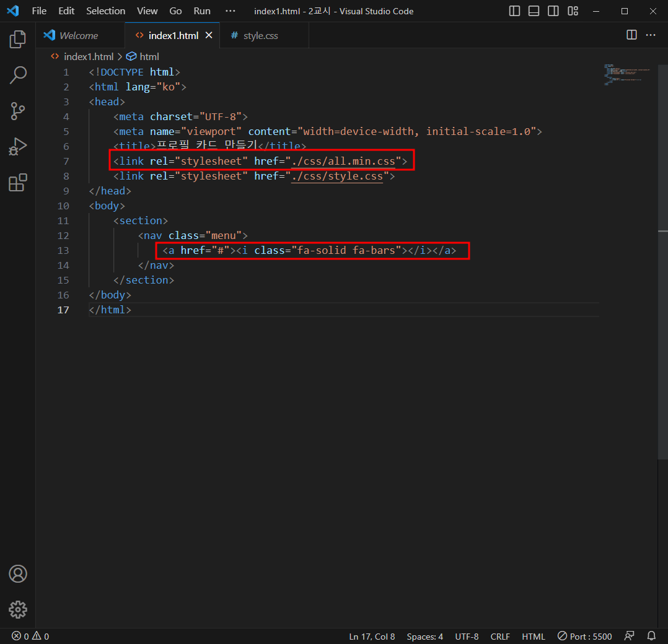The height and width of the screenshot is (644, 668).
Task: Open the Go menu
Action: [175, 11]
